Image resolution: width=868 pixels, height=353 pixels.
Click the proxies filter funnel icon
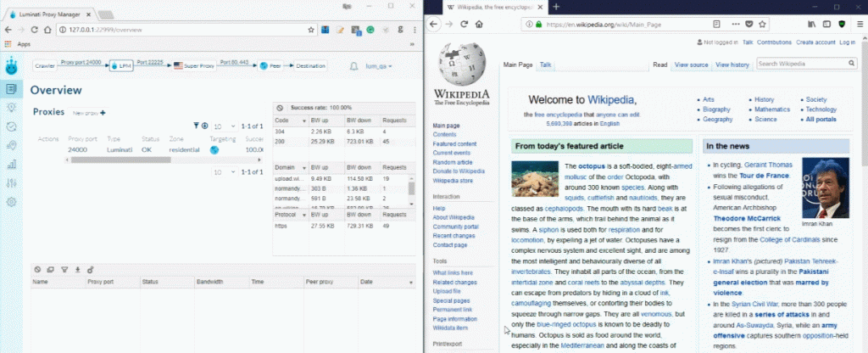[196, 126]
